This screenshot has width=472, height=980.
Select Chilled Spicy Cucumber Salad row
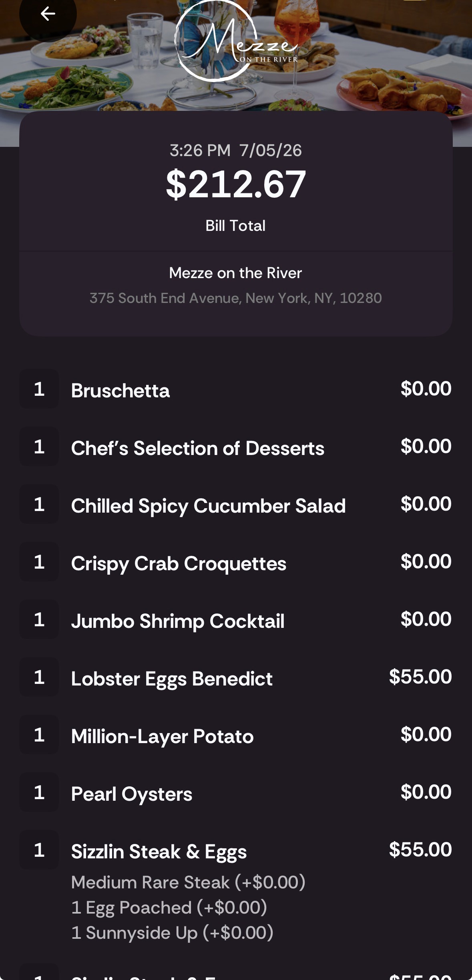pyautogui.click(x=236, y=505)
